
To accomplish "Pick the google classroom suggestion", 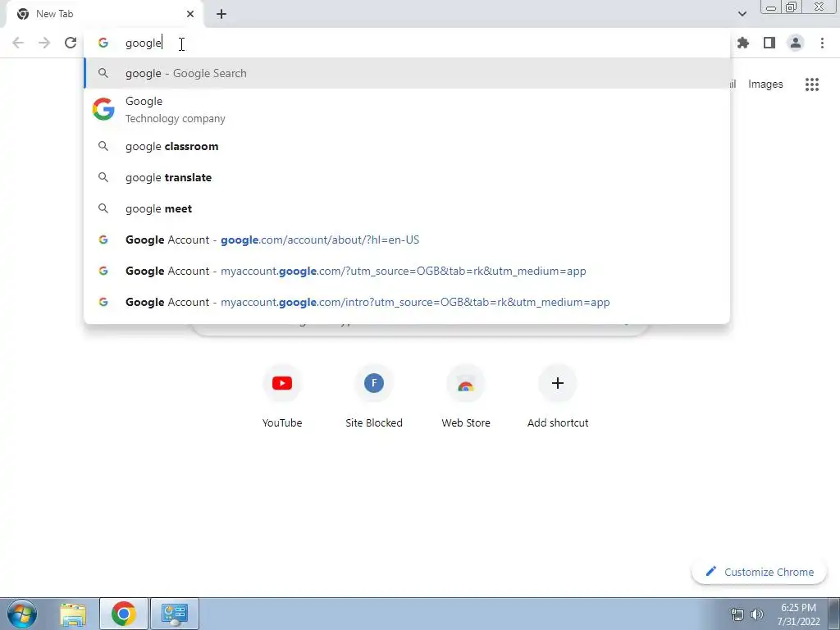I will 407,146.
